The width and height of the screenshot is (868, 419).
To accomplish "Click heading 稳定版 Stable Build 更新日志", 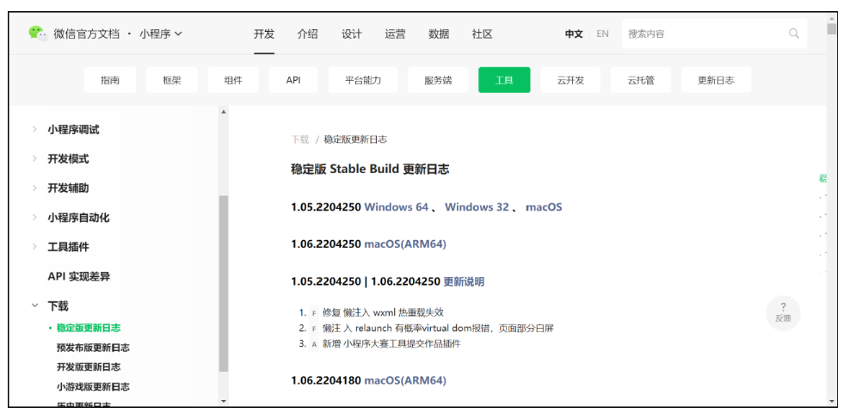I will coord(370,169).
